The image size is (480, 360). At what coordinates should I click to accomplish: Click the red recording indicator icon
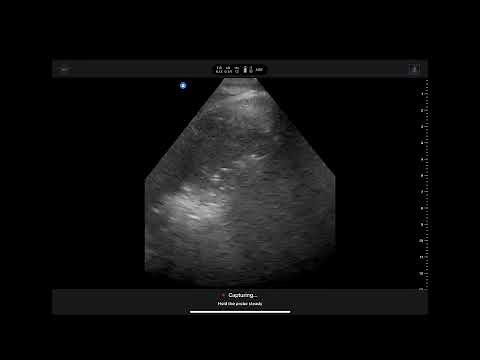pos(222,295)
